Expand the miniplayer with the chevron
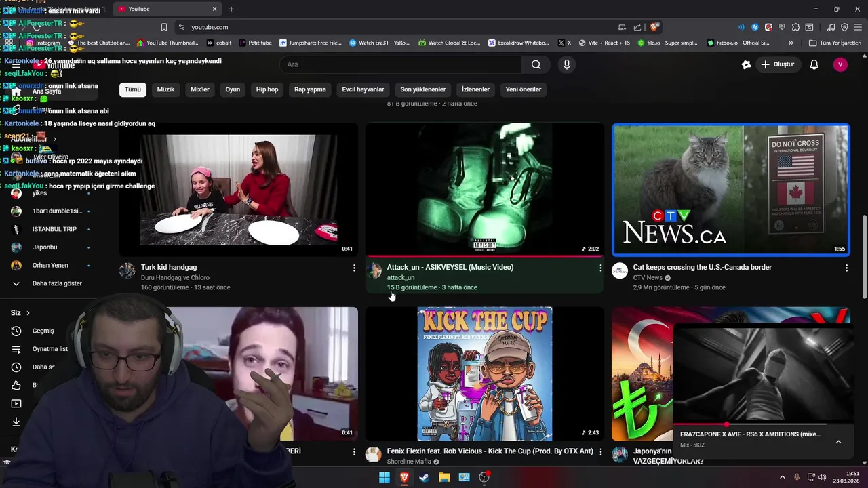Viewport: 868px width, 488px height. 838,442
